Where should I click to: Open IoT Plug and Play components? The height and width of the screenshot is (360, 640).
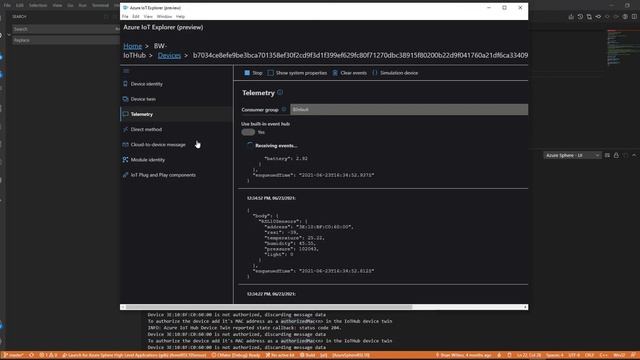163,175
